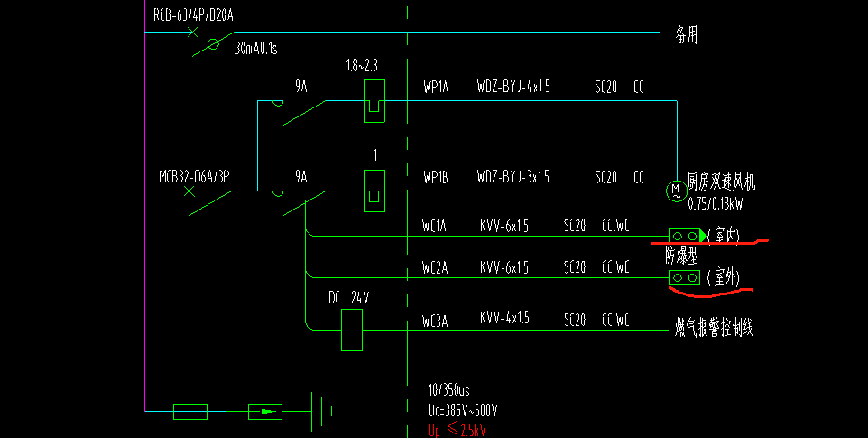
Task: Click KVV-6x1.5 on the WC2A row
Action: coord(504,267)
